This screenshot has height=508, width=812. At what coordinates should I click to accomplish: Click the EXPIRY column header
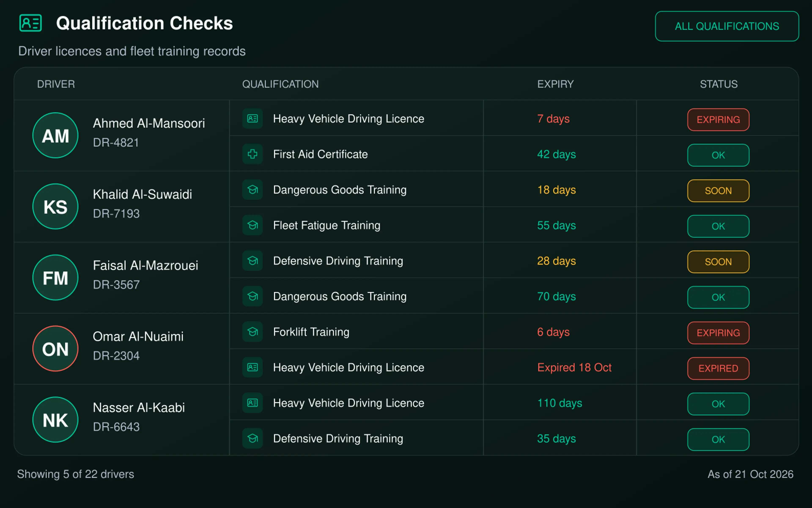pos(555,84)
